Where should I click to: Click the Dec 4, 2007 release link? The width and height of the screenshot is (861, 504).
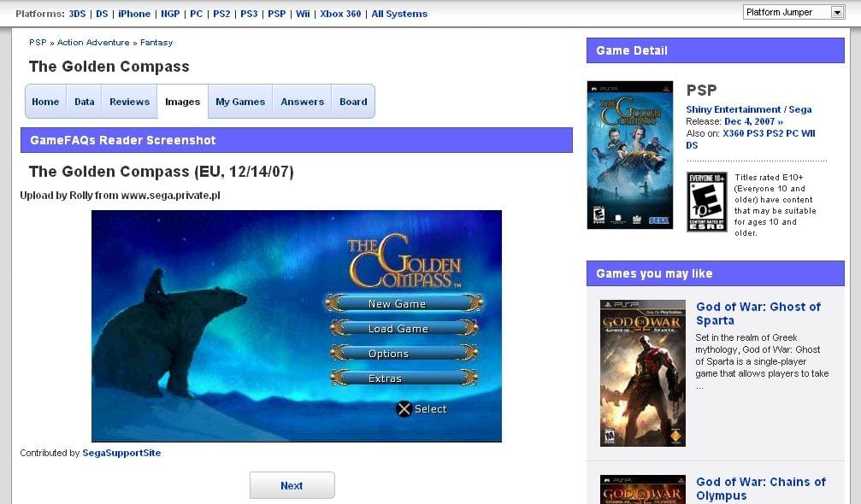(753, 121)
